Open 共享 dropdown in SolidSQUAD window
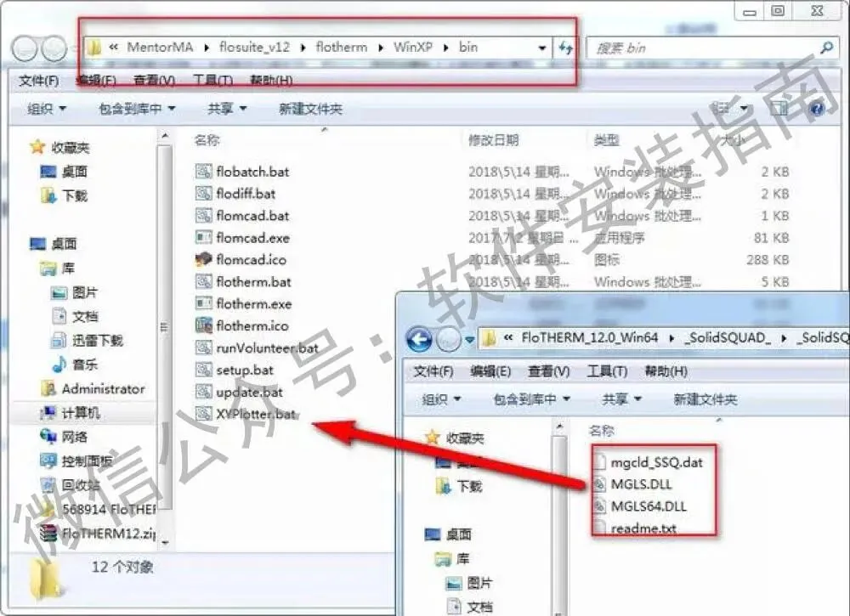The image size is (850, 616). click(x=622, y=399)
